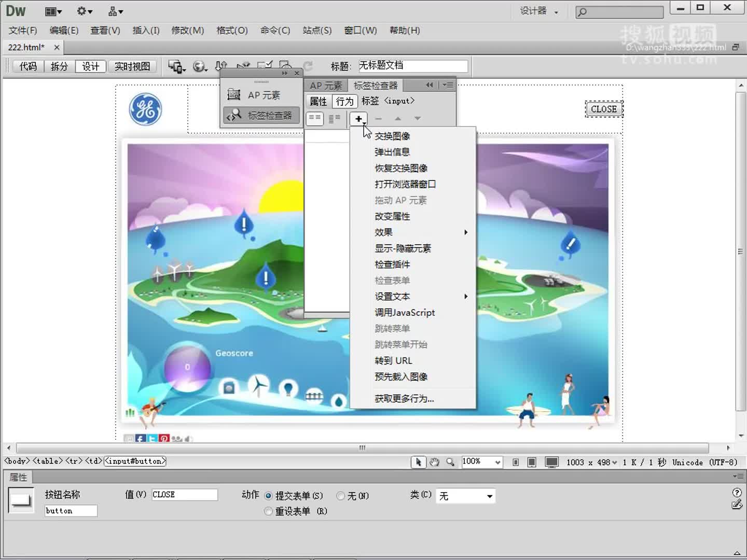Click the quick tag editor pencil icon

737,505
